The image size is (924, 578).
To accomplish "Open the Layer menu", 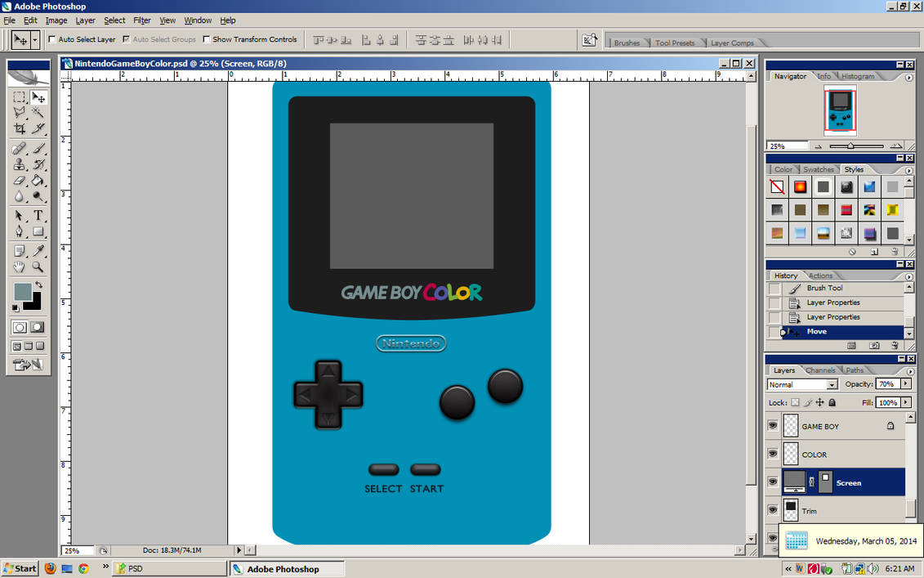I will click(x=86, y=20).
